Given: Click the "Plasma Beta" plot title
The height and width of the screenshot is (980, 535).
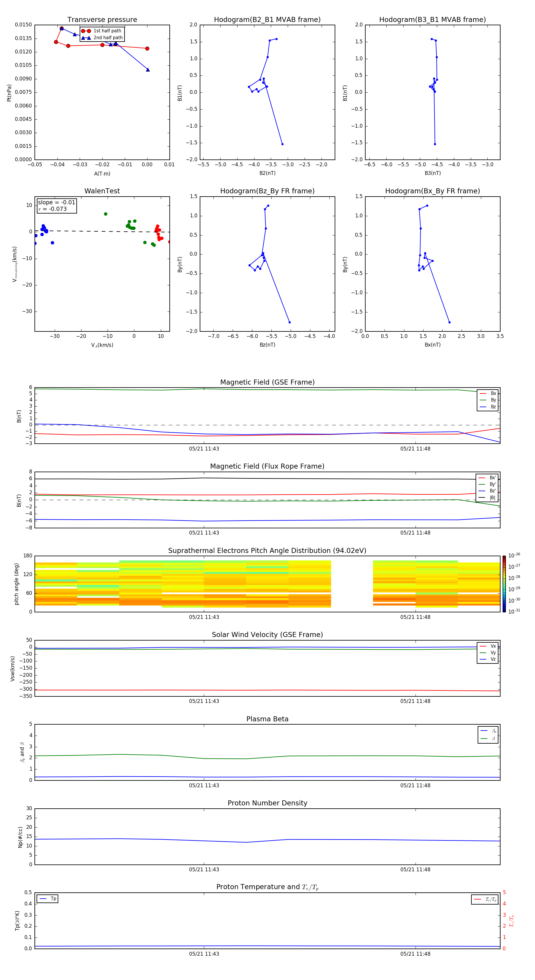Looking at the screenshot, I should point(267,719).
